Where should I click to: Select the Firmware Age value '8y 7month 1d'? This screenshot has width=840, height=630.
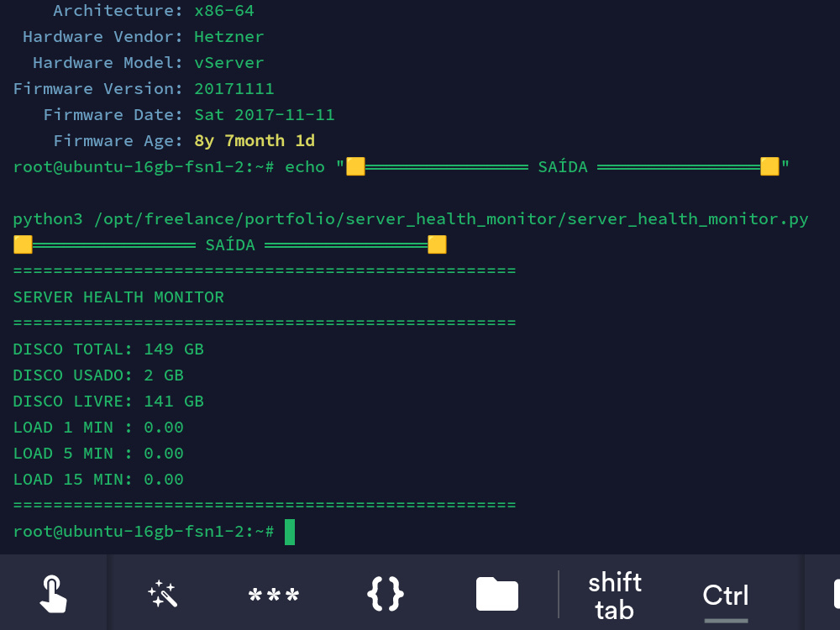[255, 141]
